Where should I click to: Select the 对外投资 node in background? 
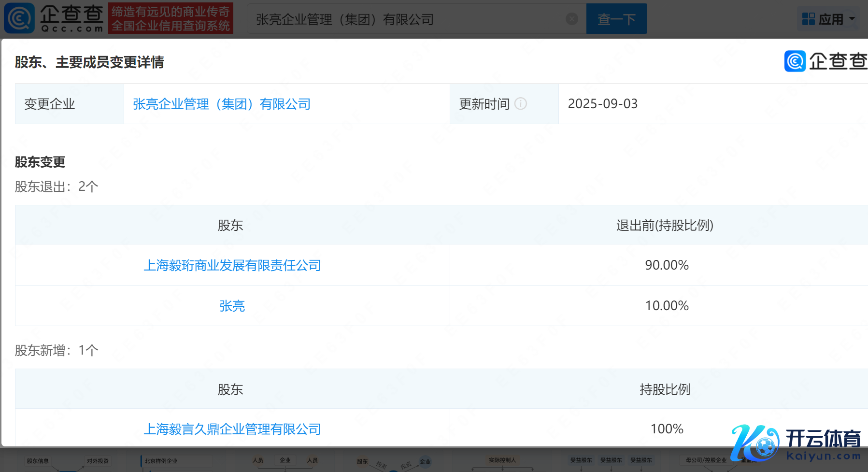coord(98,461)
